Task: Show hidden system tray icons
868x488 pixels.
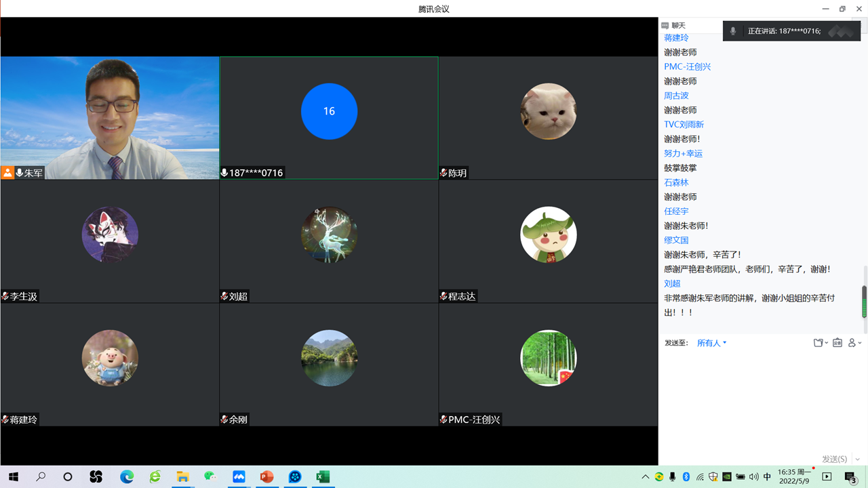Action: (645, 477)
